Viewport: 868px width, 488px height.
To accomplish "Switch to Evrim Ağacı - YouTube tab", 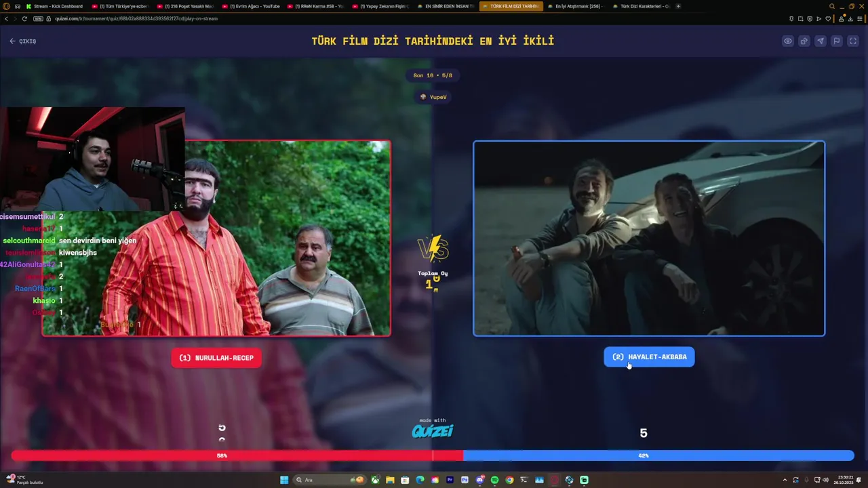I will tap(250, 6).
